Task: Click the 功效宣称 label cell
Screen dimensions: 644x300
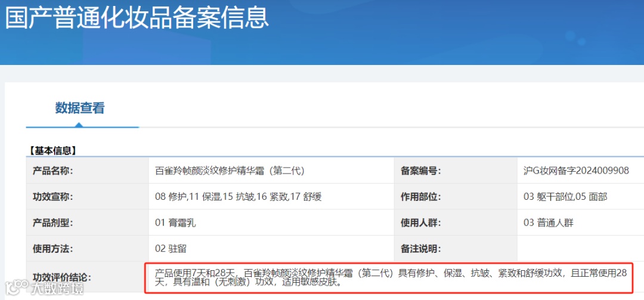Action: 87,196
